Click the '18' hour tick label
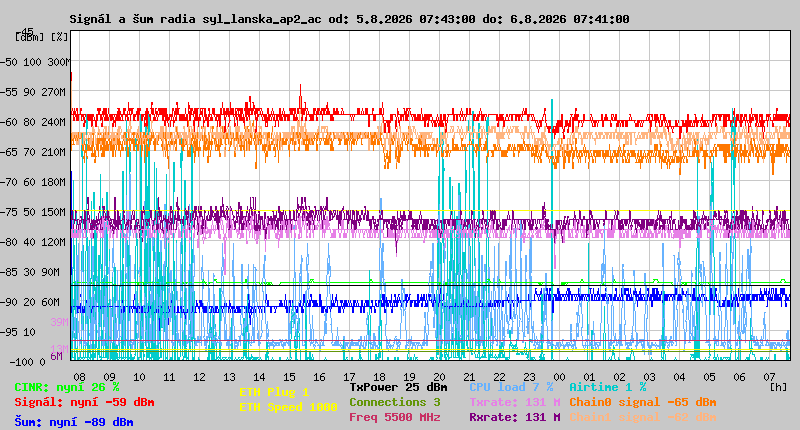 (x=379, y=377)
